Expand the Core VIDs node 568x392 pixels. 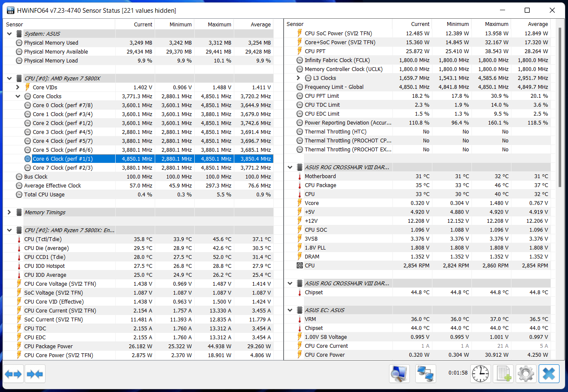(x=18, y=87)
